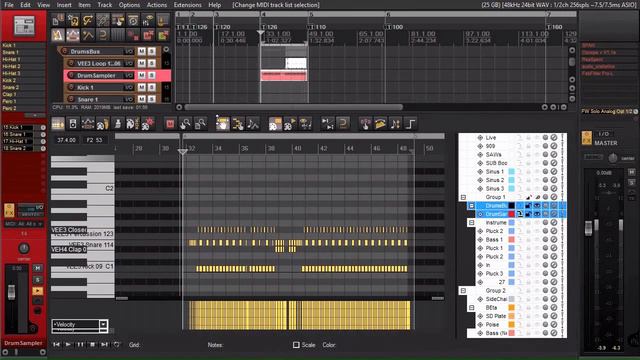Collapse the DrumsBus folder in the track list
The height and width of the screenshot is (360, 640).
(x=471, y=205)
